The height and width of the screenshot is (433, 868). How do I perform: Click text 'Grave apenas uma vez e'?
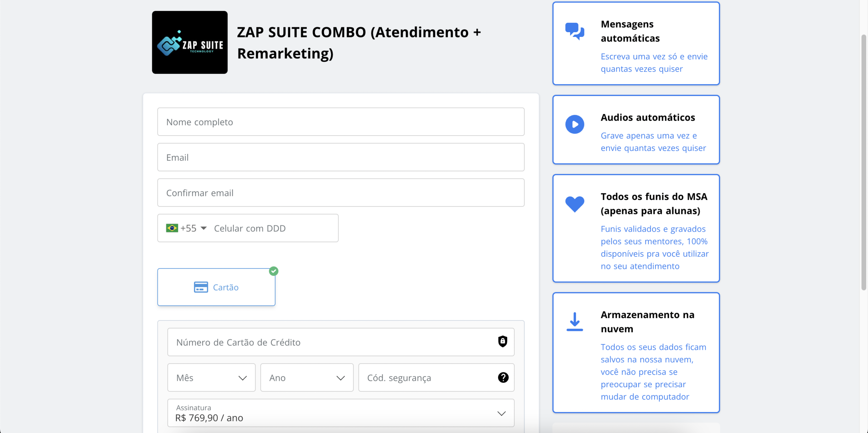pos(649,136)
